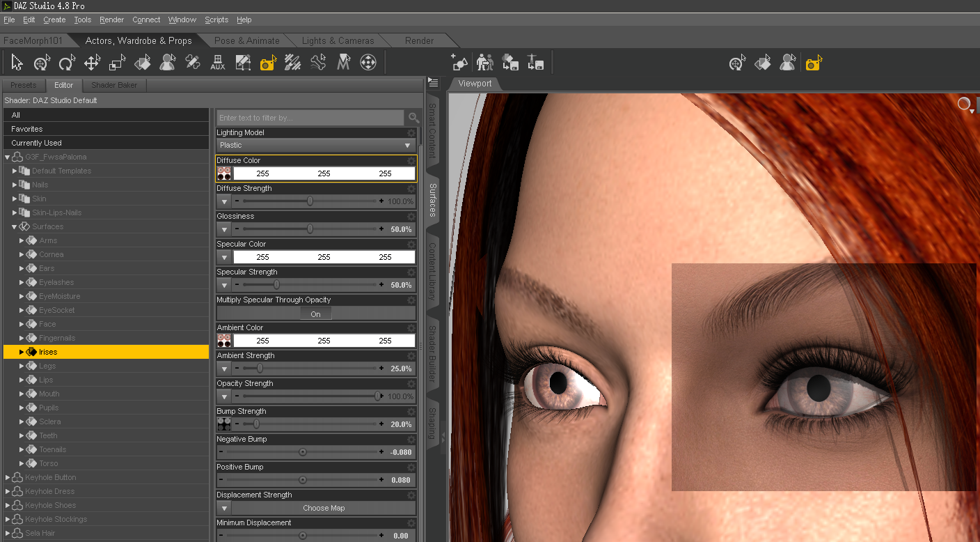Open the Joint Editor bone-pencil tool
This screenshot has height=542, width=980.
192,63
